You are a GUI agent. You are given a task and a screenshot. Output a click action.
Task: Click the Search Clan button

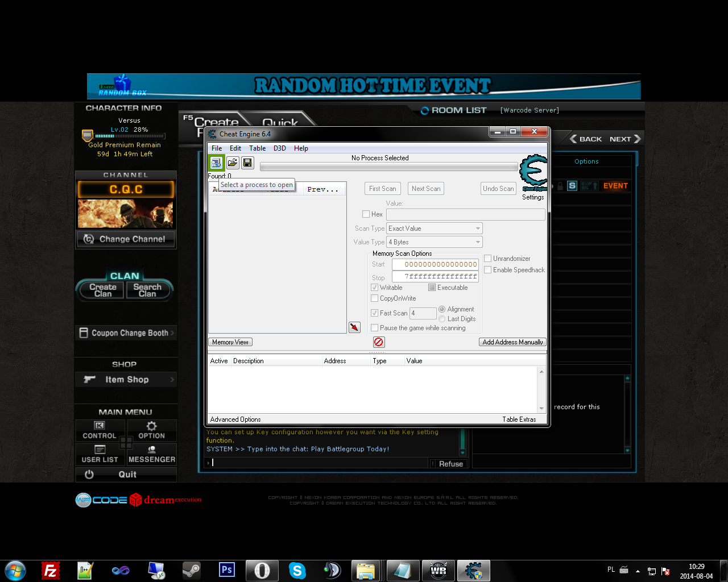click(147, 290)
